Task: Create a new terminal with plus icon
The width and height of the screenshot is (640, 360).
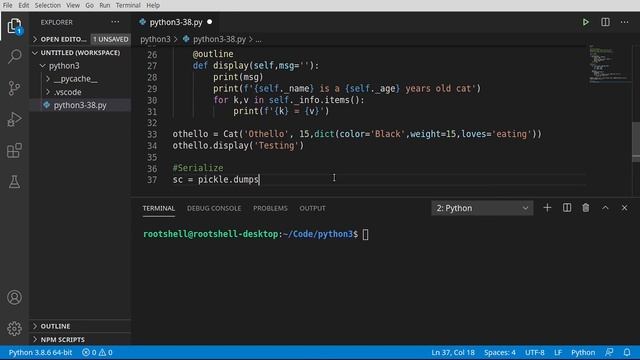Action: (x=547, y=208)
